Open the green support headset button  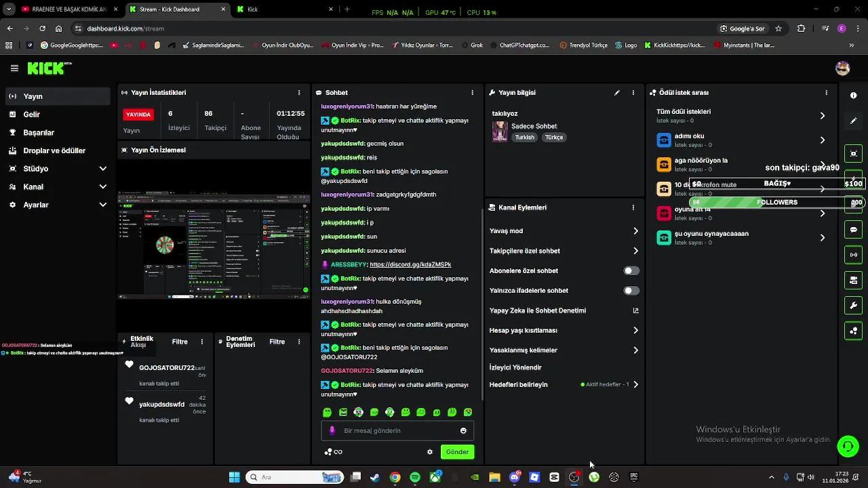click(x=848, y=446)
